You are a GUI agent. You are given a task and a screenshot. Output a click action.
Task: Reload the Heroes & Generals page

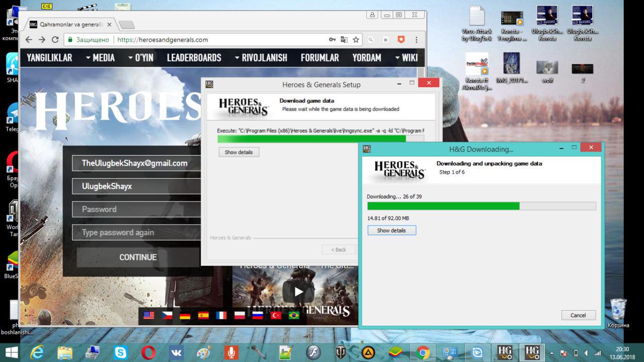pyautogui.click(x=55, y=40)
